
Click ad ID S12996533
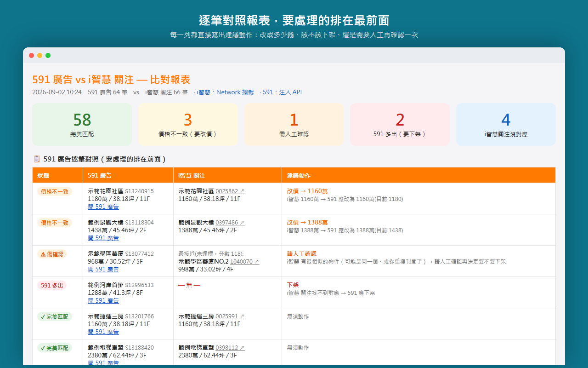point(139,285)
